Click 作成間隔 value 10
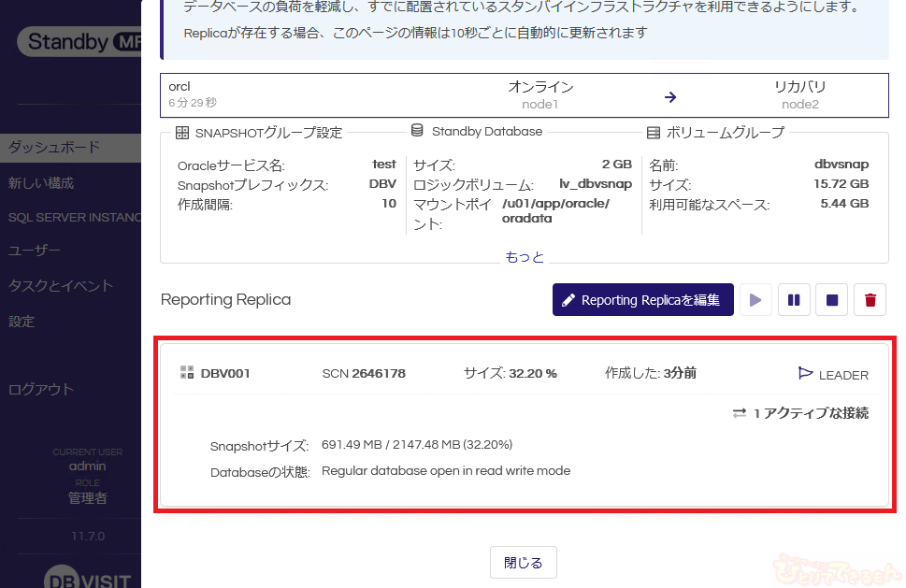 [x=389, y=203]
